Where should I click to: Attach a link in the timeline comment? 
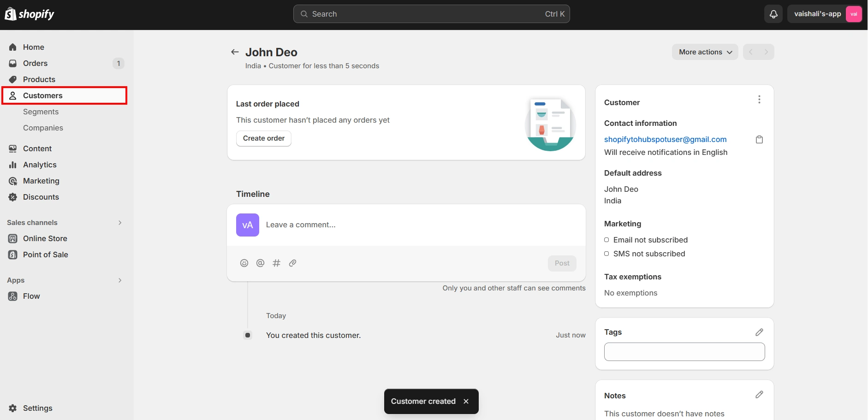(x=292, y=263)
